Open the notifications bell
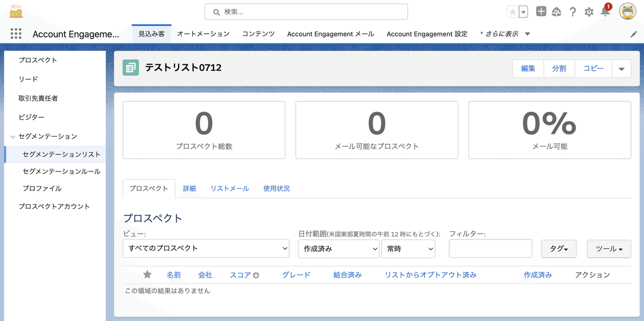Image resolution: width=644 pixels, height=321 pixels. click(x=605, y=12)
